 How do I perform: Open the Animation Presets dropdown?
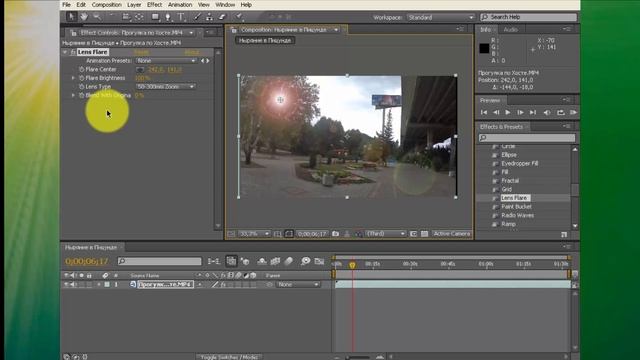click(166, 60)
